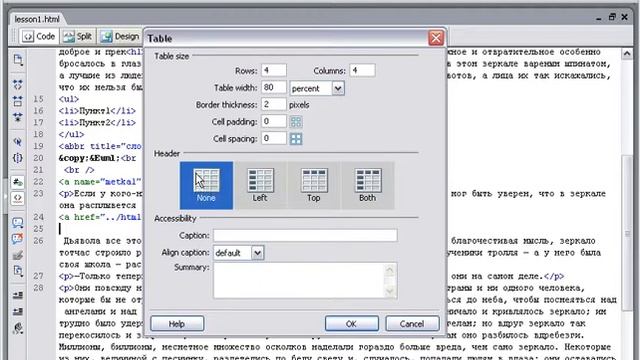
Task: Click the Summary box scroll up arrow
Action: tap(390, 270)
